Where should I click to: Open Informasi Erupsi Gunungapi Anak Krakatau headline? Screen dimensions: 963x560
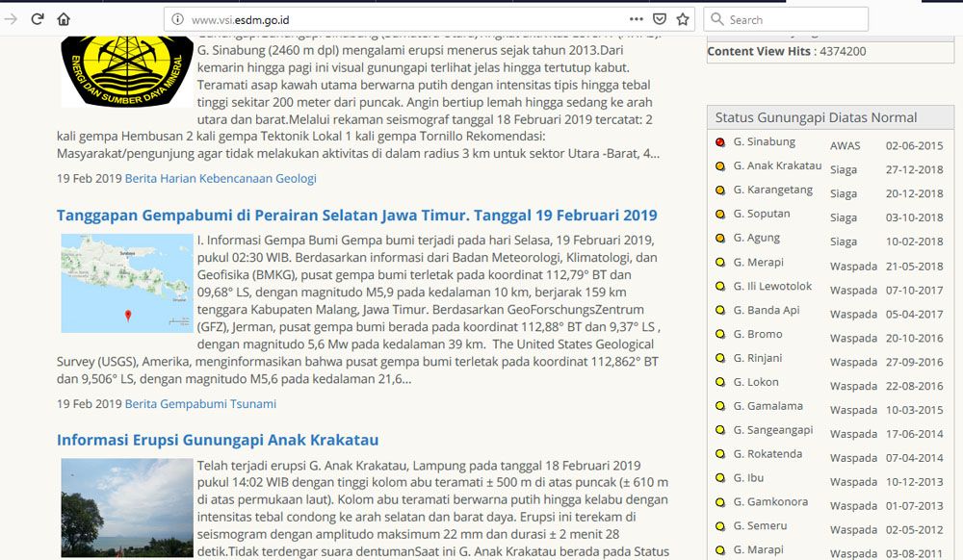coord(218,440)
